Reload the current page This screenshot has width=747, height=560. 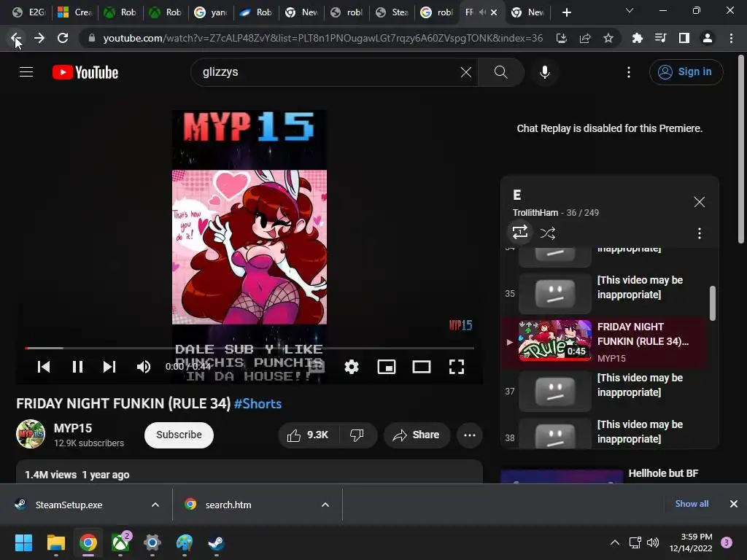click(x=63, y=38)
